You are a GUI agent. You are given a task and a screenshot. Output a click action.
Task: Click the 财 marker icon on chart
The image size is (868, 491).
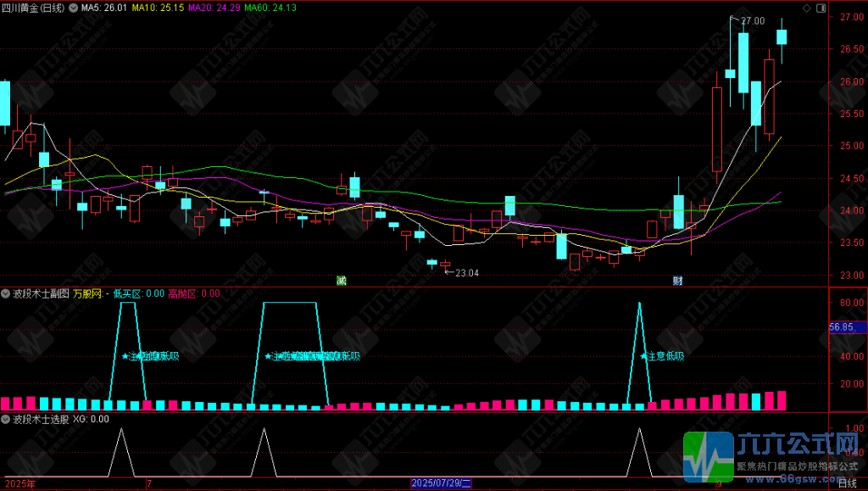pos(677,281)
